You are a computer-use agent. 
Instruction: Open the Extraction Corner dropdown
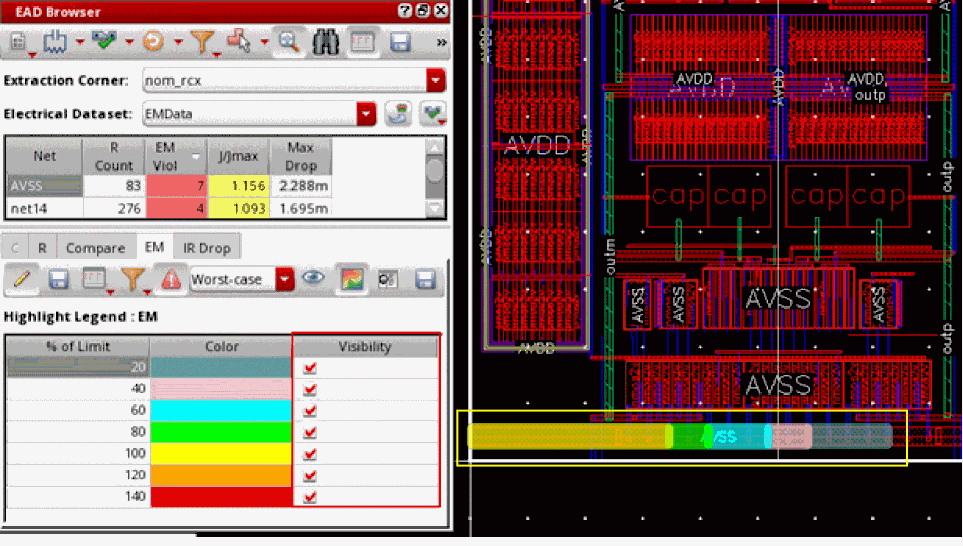pyautogui.click(x=435, y=80)
